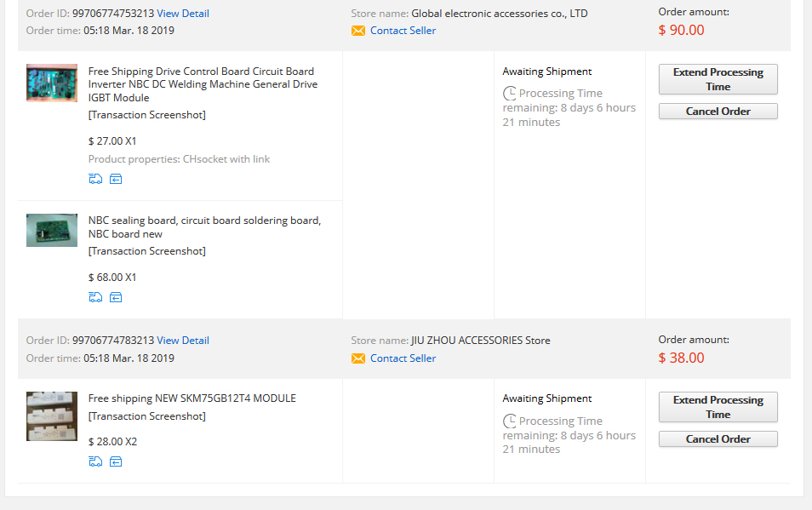Screen dimensions: 812x510
Task: Open View Detail for order 99706774783213
Action: click(x=182, y=341)
